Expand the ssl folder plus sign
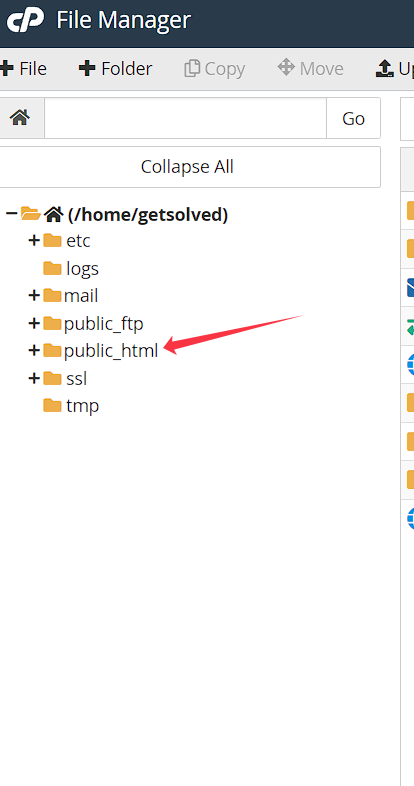The width and height of the screenshot is (414, 786). click(x=34, y=378)
